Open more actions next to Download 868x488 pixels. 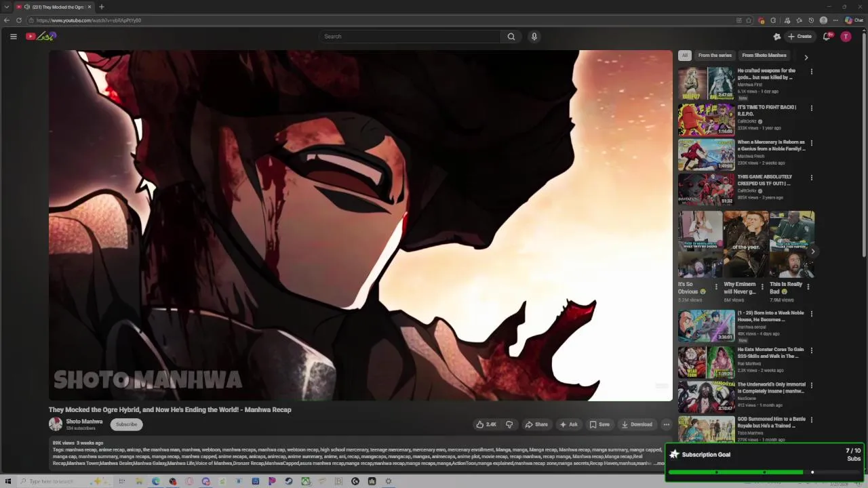coord(667,424)
